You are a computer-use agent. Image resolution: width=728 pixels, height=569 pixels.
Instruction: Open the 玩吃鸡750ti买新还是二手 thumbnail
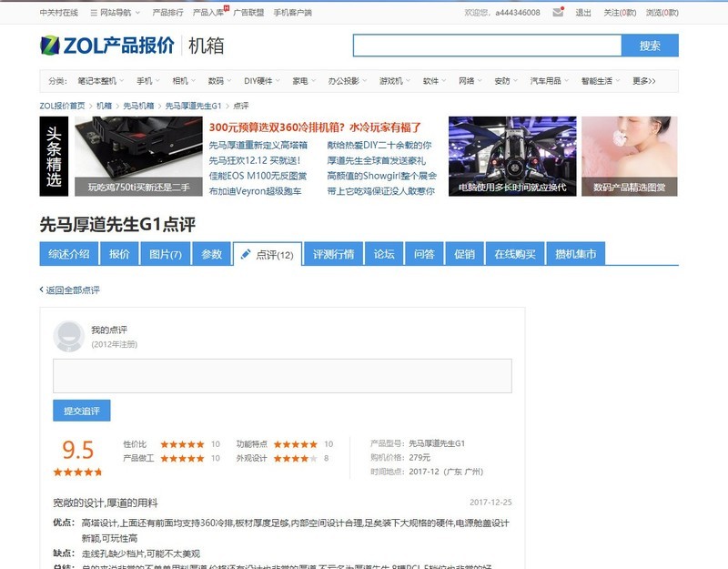138,156
